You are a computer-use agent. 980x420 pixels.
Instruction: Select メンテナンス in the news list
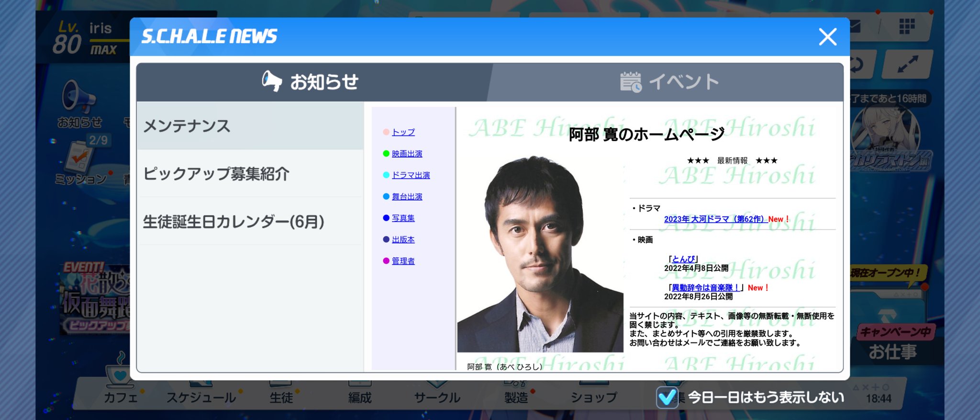[x=250, y=126]
